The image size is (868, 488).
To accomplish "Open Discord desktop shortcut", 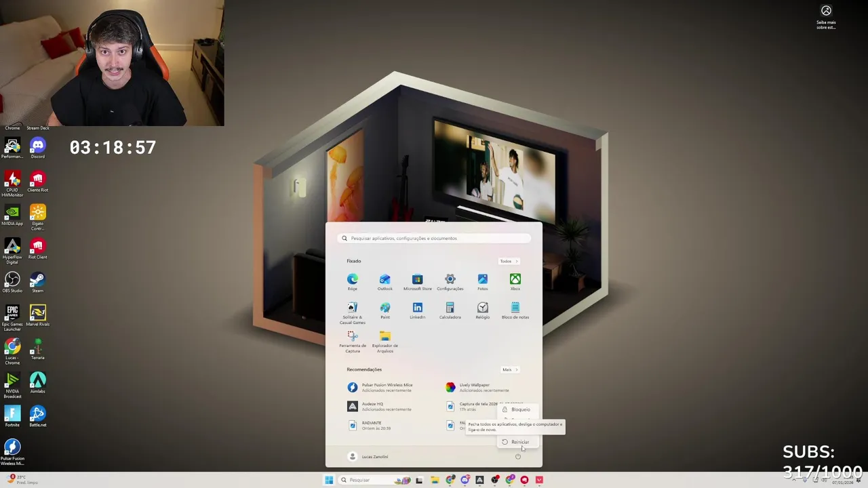I will tap(38, 148).
